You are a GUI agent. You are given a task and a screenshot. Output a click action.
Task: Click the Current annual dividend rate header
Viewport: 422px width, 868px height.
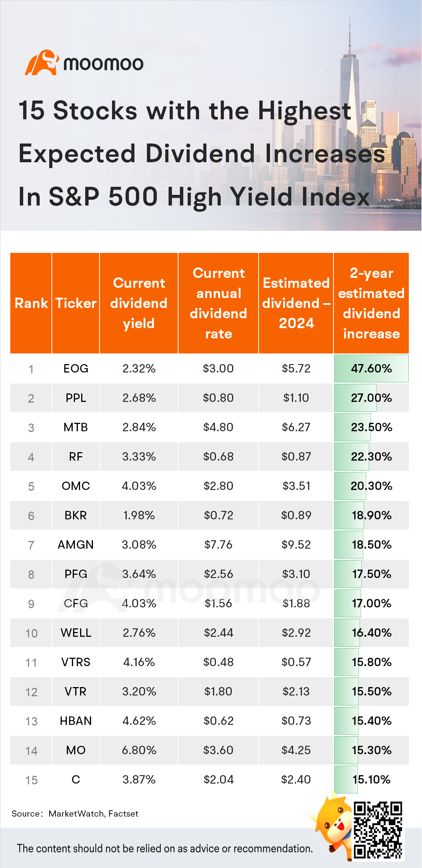(219, 303)
